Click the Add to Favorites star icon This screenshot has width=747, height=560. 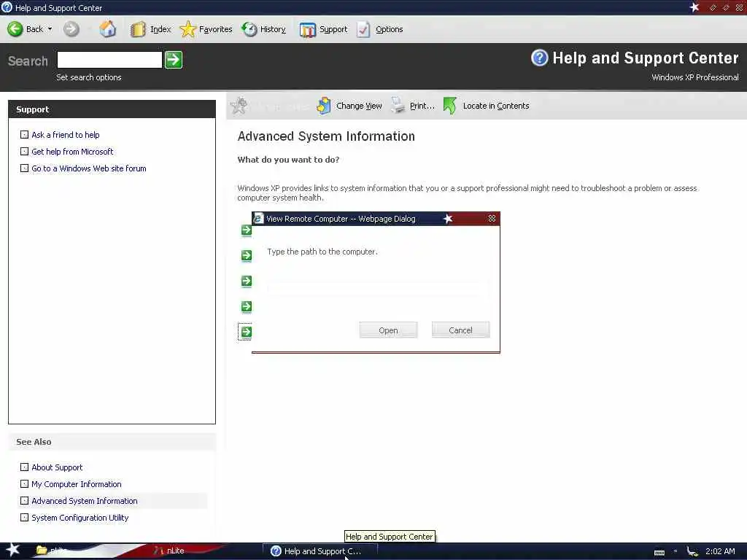(239, 106)
